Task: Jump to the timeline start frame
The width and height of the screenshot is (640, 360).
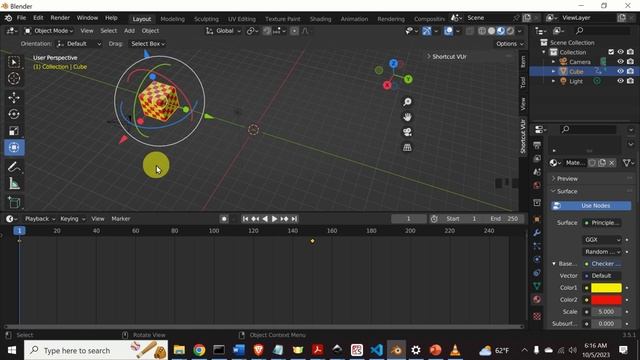Action: pyautogui.click(x=245, y=219)
